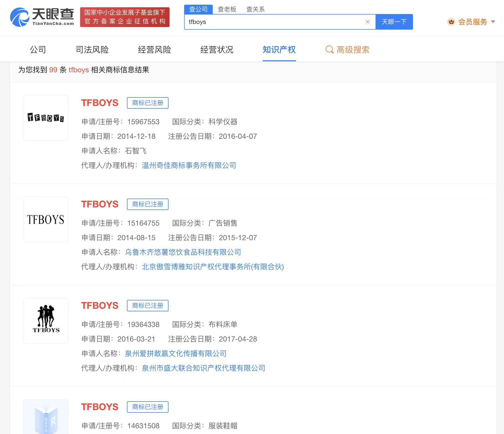The width and height of the screenshot is (504, 434).
Task: Open TFBOYS title for registration 19364338
Action: click(100, 306)
